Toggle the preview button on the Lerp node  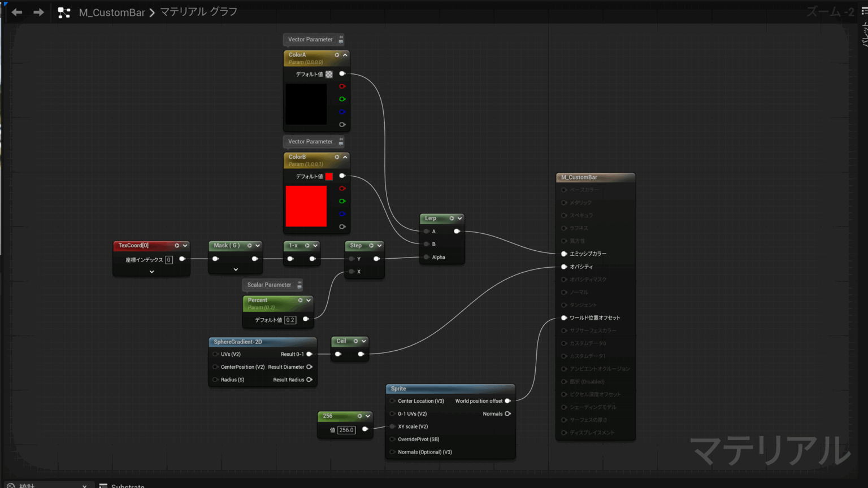coord(451,219)
